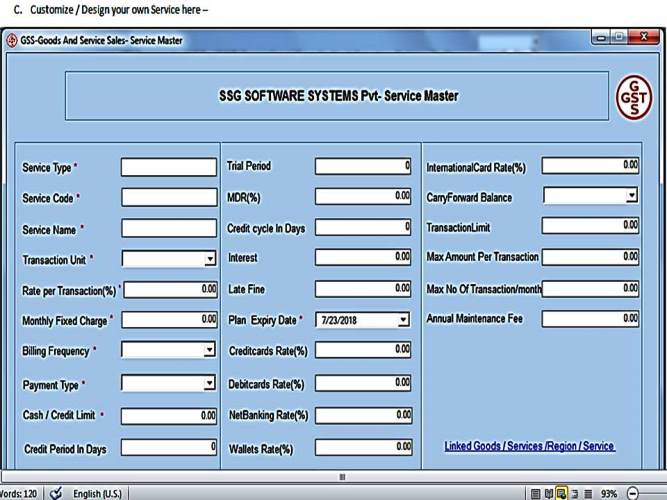Click the 'CarryForward Balance' label
The image size is (667, 500).
469,197
